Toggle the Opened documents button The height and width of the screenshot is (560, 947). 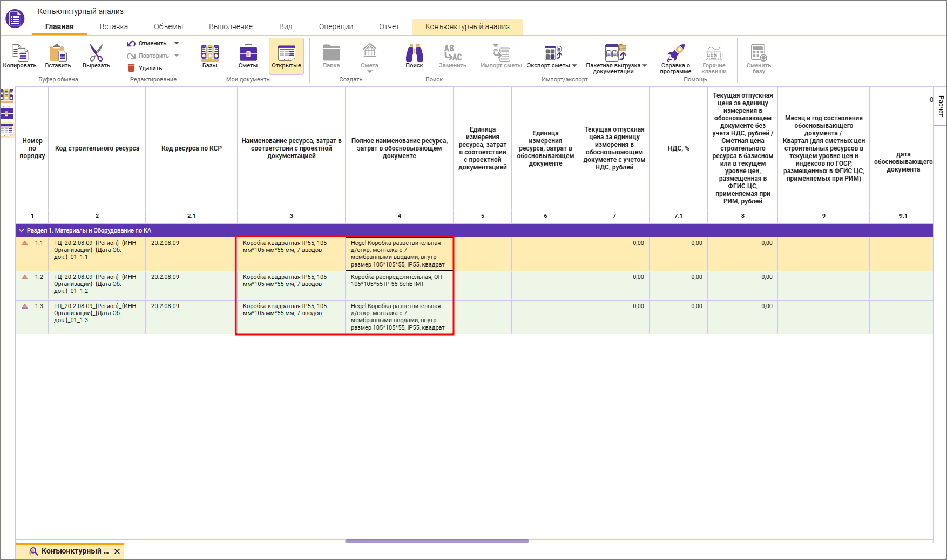[286, 57]
